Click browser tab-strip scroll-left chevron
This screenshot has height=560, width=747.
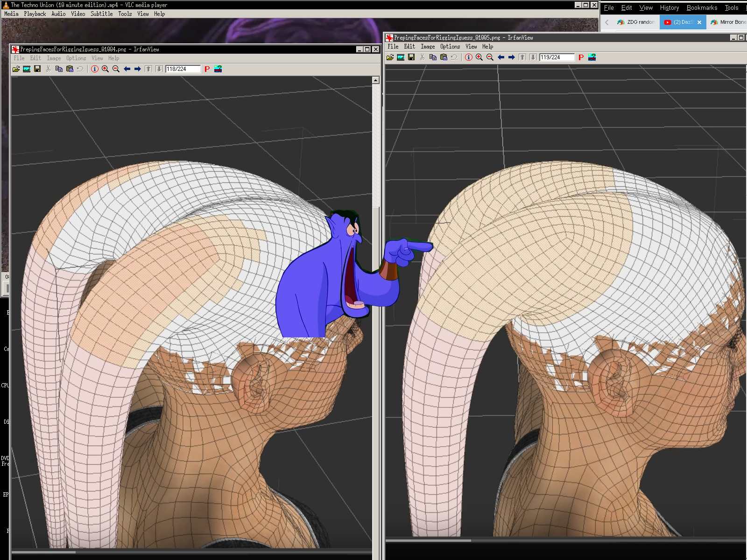(607, 22)
